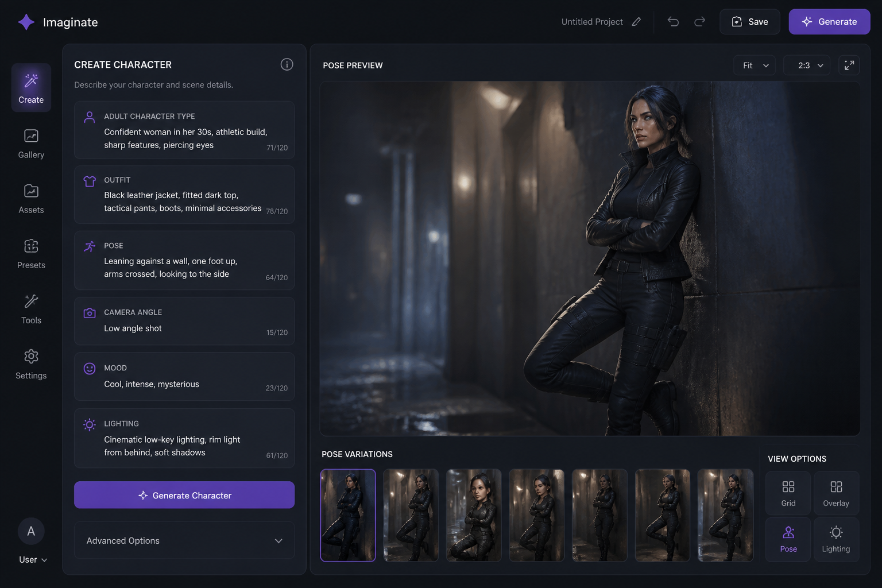Edit the Camera Angle field

click(x=184, y=321)
